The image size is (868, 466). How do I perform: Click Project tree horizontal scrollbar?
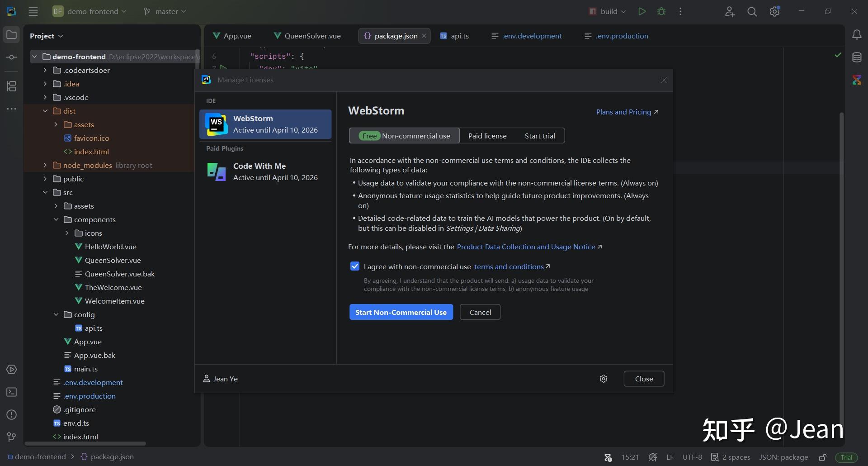[85, 443]
